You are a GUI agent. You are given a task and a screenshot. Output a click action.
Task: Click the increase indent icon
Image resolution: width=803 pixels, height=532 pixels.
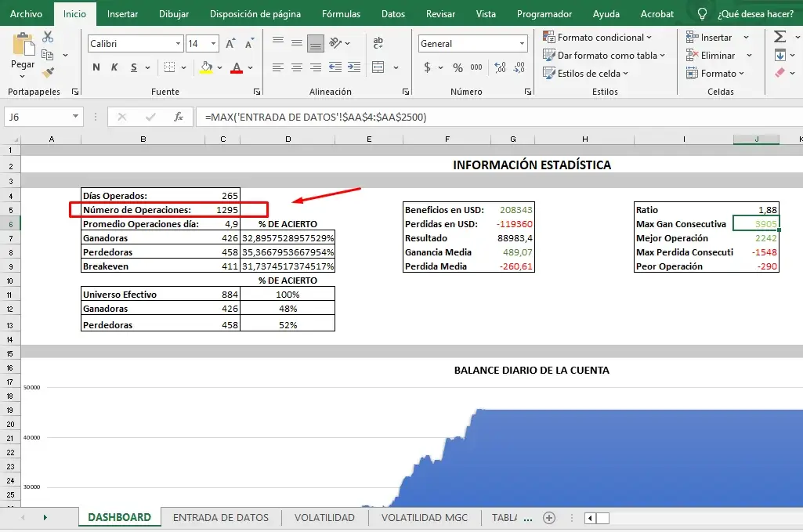(354, 67)
